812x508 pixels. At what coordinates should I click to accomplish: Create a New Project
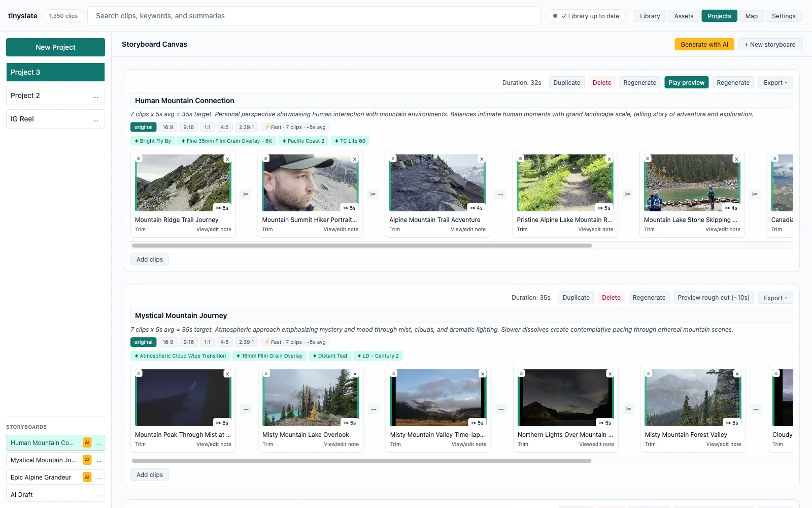point(55,47)
